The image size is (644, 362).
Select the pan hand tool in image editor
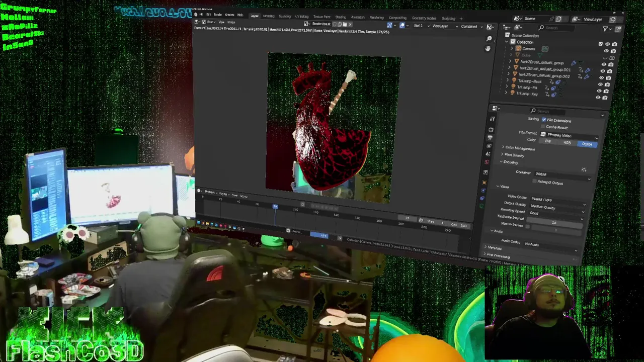point(488,49)
